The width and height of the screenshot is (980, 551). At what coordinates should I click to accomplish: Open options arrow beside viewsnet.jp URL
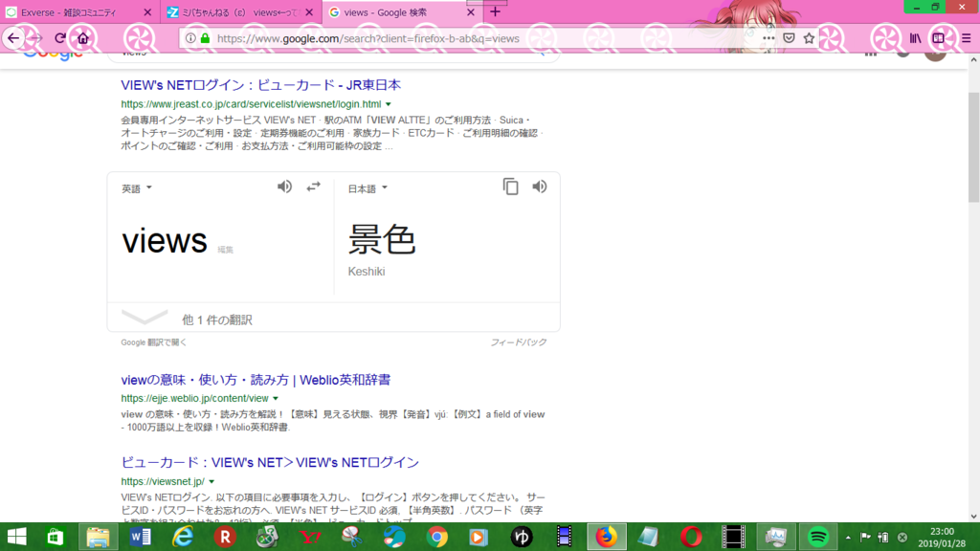click(x=212, y=482)
